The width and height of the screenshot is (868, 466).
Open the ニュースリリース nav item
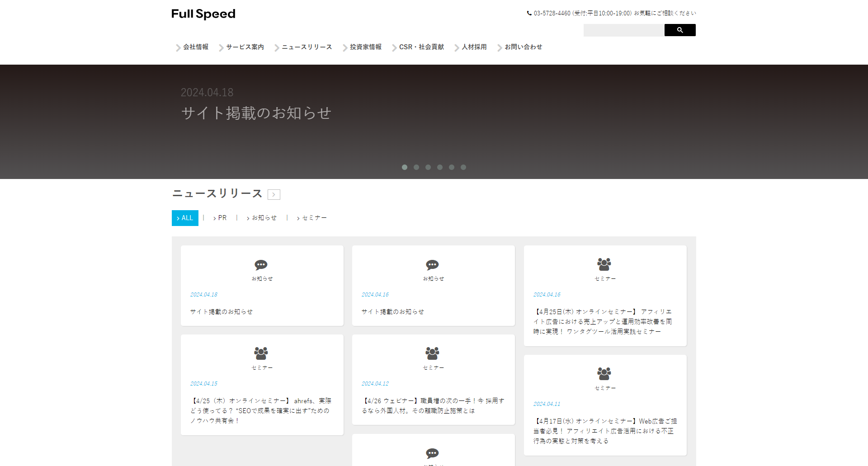pos(307,47)
